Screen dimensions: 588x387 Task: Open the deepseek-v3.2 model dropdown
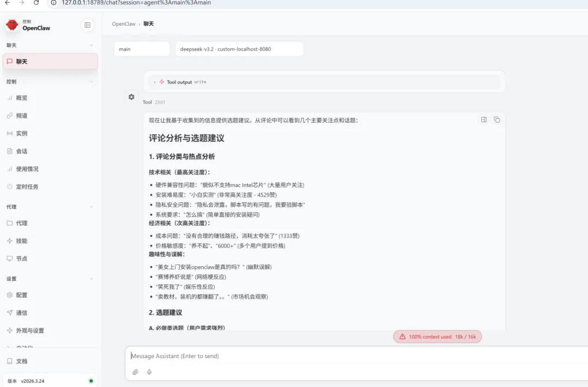tap(239, 49)
